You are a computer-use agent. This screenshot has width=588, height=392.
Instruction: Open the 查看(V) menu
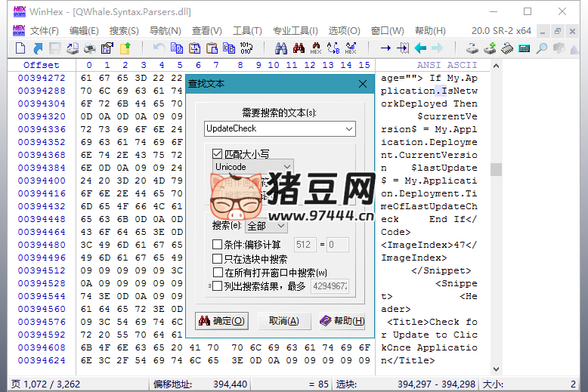tap(206, 31)
